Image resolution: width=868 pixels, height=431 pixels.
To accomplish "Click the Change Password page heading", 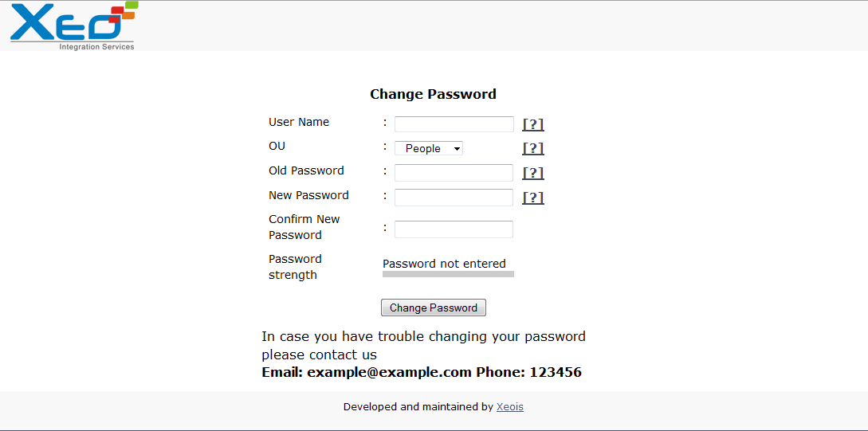I will [433, 94].
